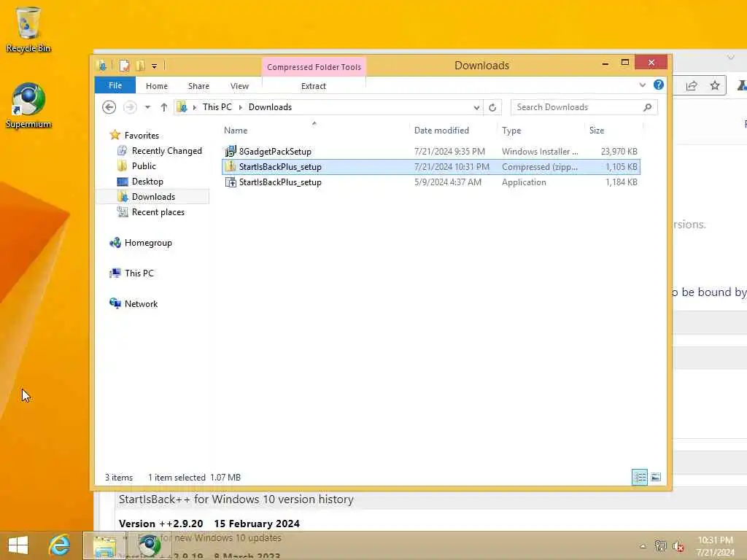Image resolution: width=747 pixels, height=560 pixels.
Task: Open Desktop in the navigation pane
Action: coord(147,182)
